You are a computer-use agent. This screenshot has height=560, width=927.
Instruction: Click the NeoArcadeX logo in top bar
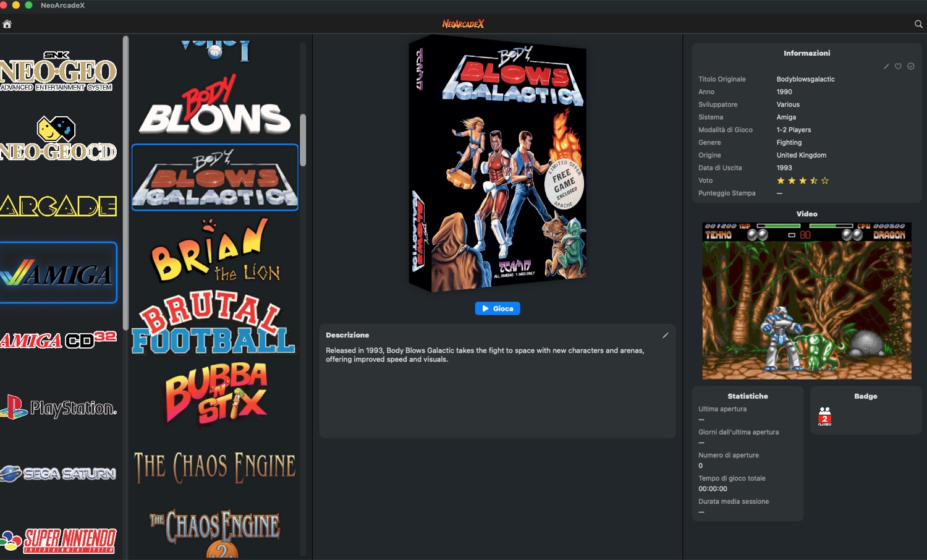point(463,24)
